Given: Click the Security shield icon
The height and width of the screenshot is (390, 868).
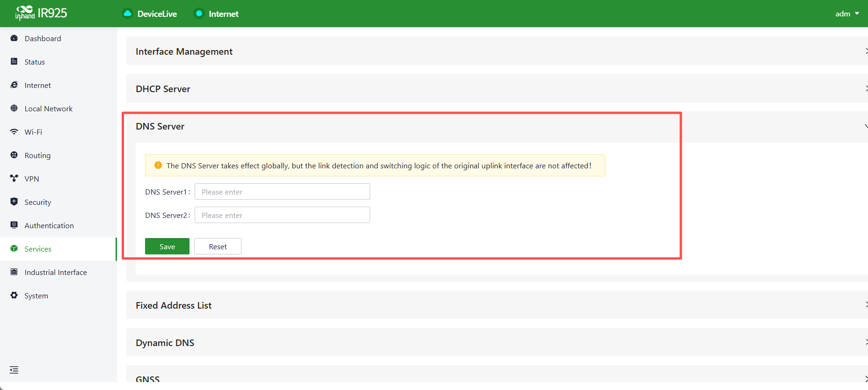Looking at the screenshot, I should (14, 202).
